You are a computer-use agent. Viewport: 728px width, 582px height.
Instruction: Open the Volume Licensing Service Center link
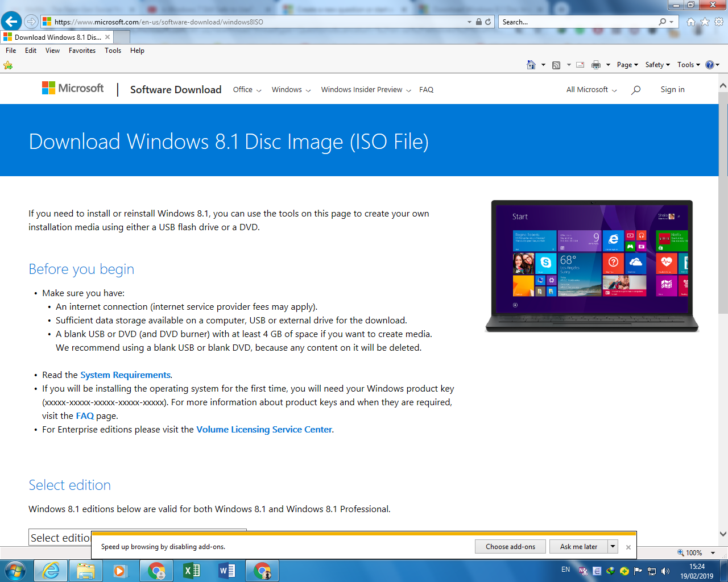[x=264, y=430]
